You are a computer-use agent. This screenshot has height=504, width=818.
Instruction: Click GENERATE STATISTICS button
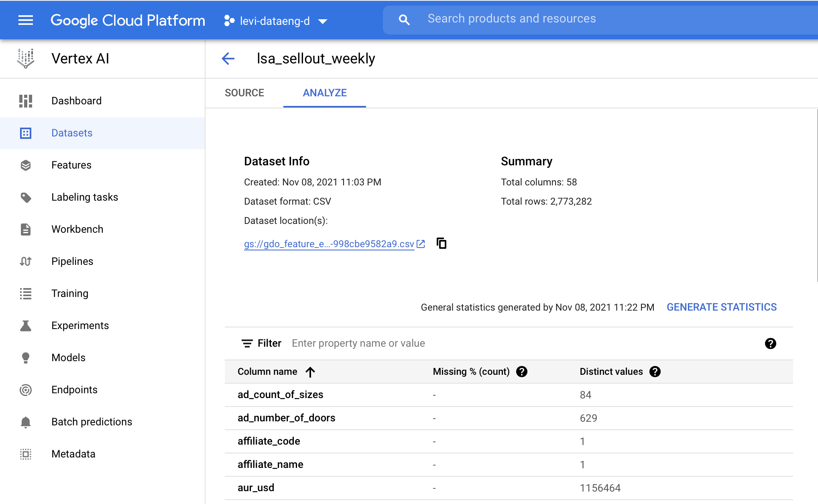(721, 307)
